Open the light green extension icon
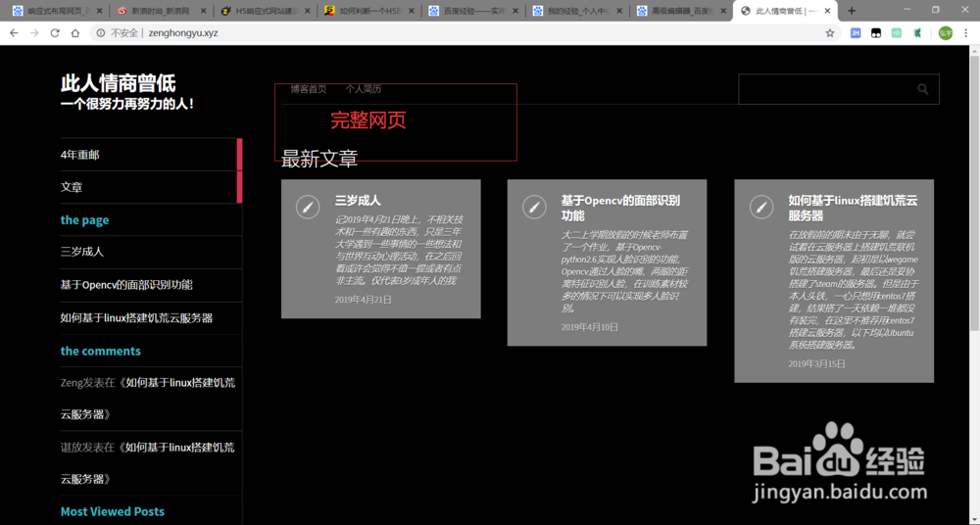The width and height of the screenshot is (980, 525). 897,33
